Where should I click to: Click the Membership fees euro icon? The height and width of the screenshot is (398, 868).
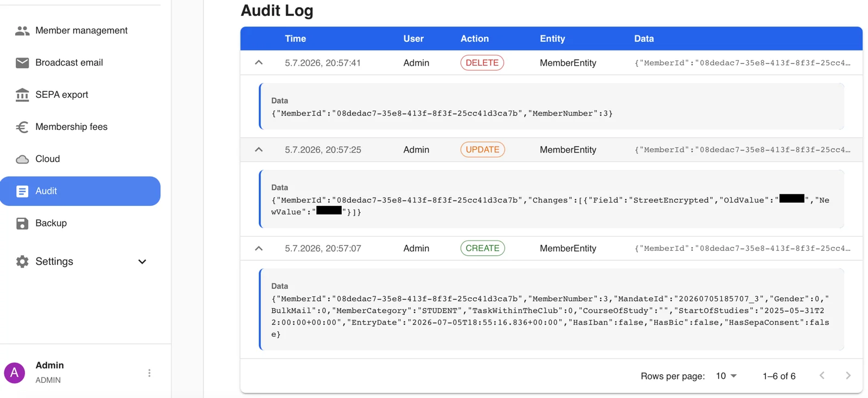tap(22, 127)
